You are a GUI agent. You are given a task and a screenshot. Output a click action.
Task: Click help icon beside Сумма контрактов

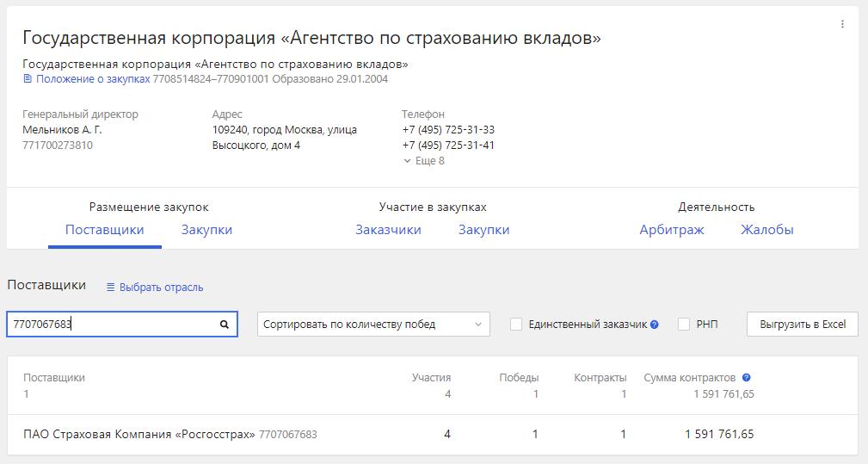(x=746, y=377)
